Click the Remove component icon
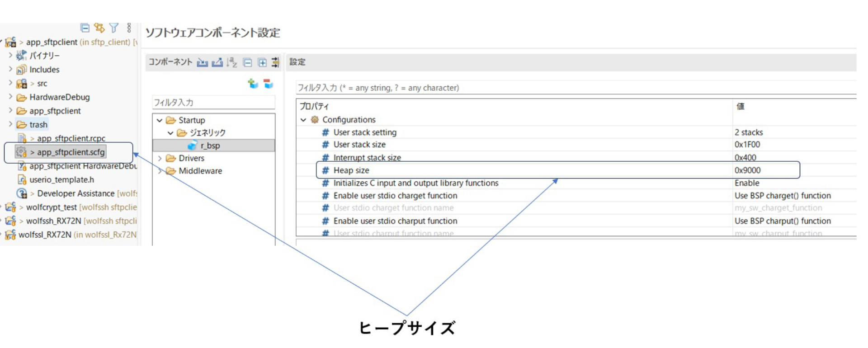Image resolution: width=868 pixels, height=348 pixels. coord(268,84)
